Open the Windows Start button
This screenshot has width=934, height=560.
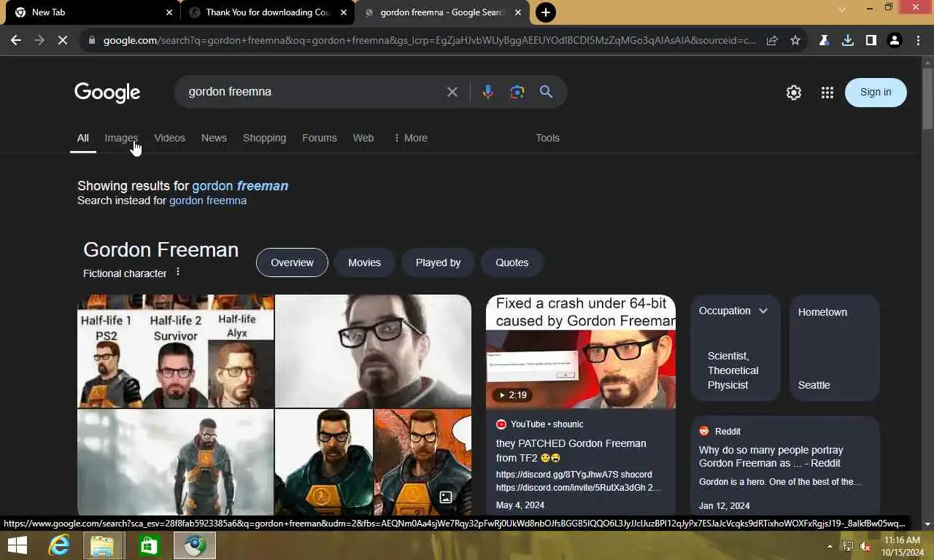pyautogui.click(x=17, y=545)
